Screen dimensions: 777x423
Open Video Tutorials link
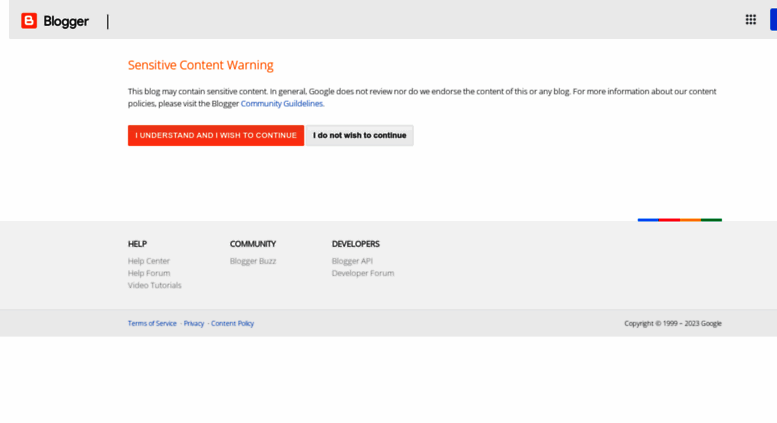155,285
